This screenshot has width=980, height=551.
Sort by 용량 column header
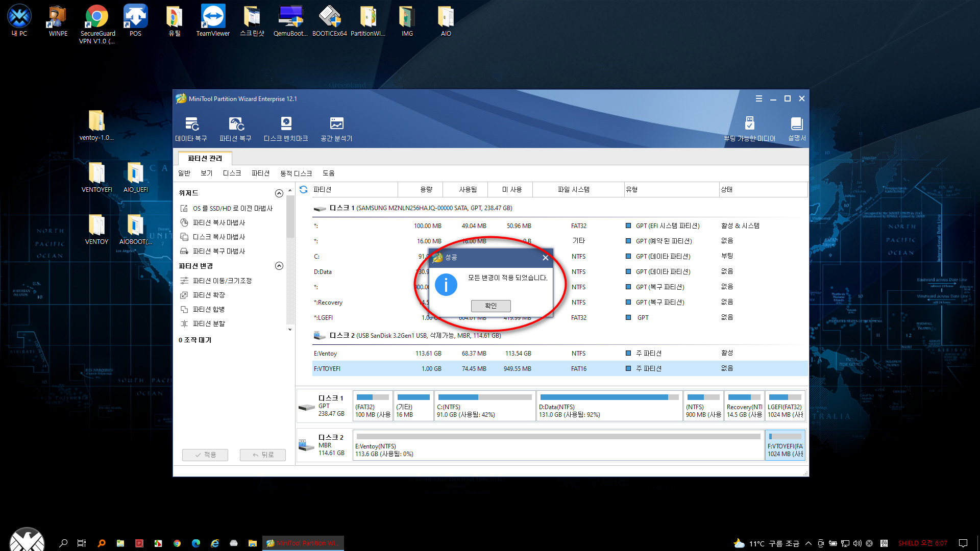420,189
